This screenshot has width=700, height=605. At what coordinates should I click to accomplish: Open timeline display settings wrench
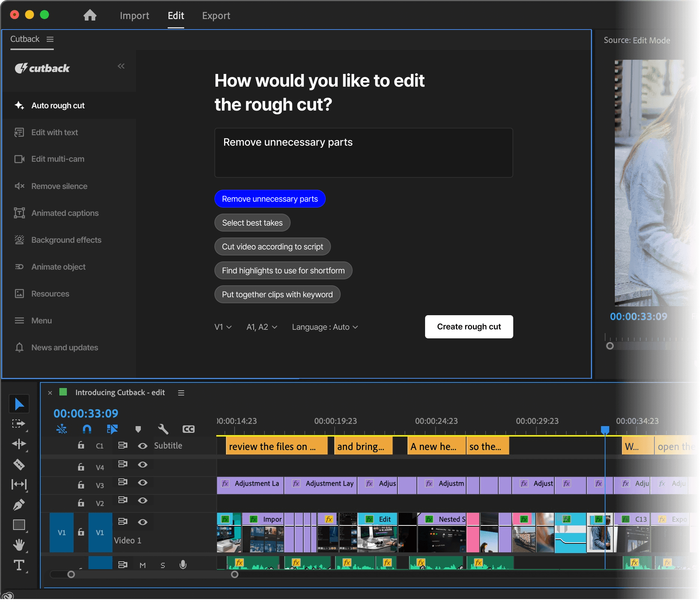pos(163,429)
